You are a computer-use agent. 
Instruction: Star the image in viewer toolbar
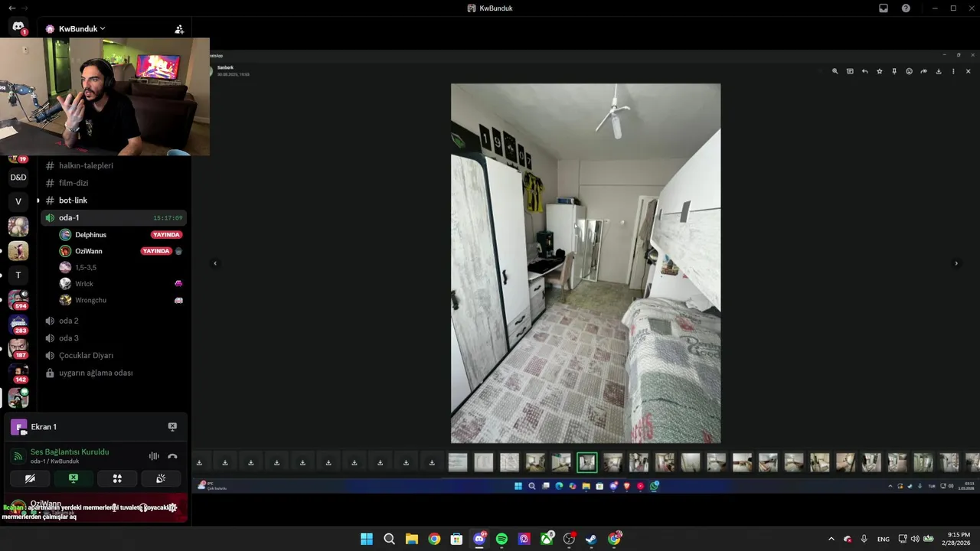tap(880, 71)
